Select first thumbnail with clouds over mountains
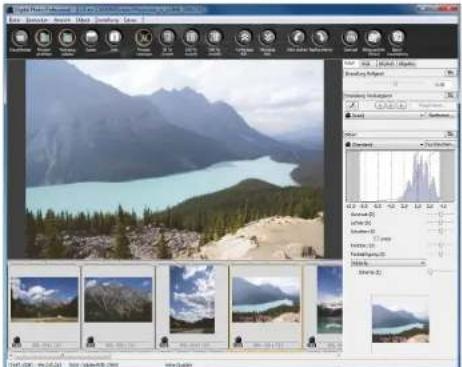Viewport: 462px width, 367px height. pyautogui.click(x=45, y=299)
